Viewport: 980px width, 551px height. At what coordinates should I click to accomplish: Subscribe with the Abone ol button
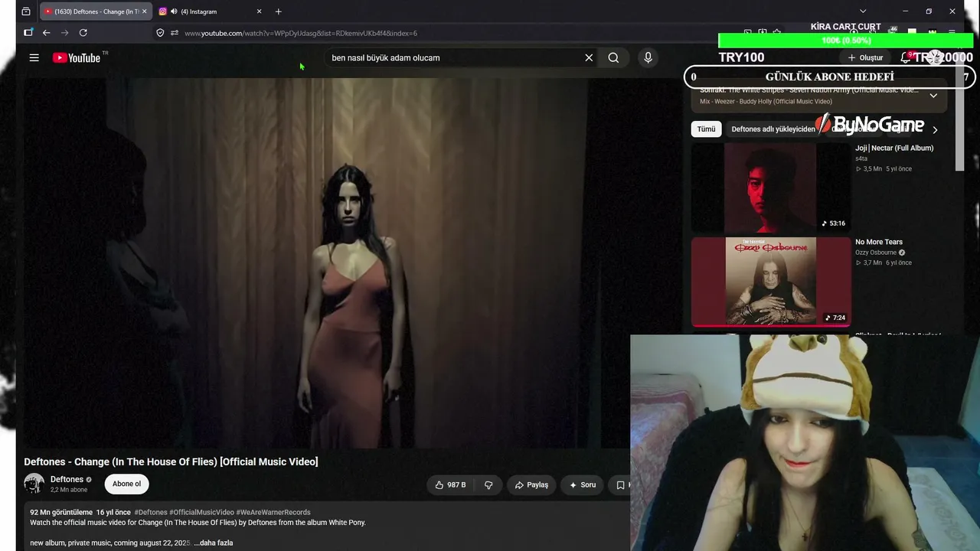127,484
